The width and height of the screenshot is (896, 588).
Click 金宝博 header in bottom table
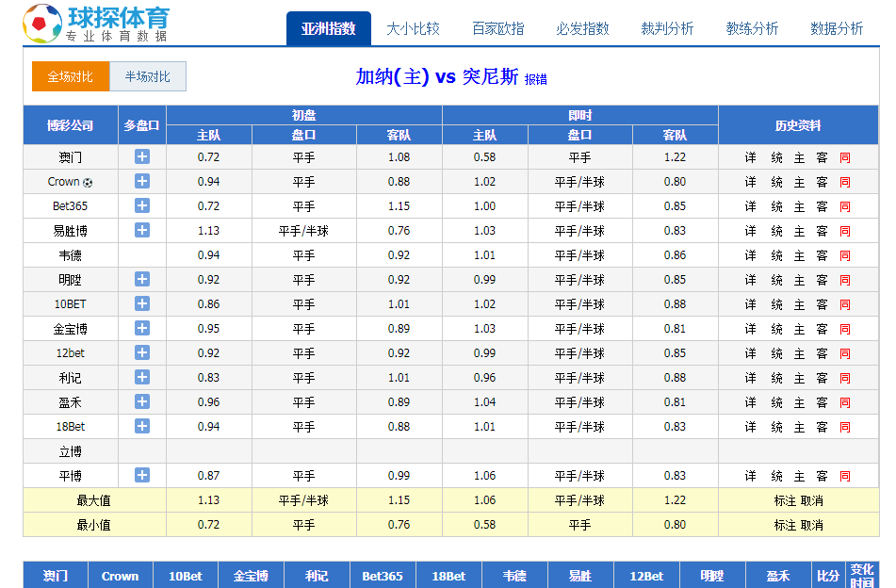click(x=251, y=576)
